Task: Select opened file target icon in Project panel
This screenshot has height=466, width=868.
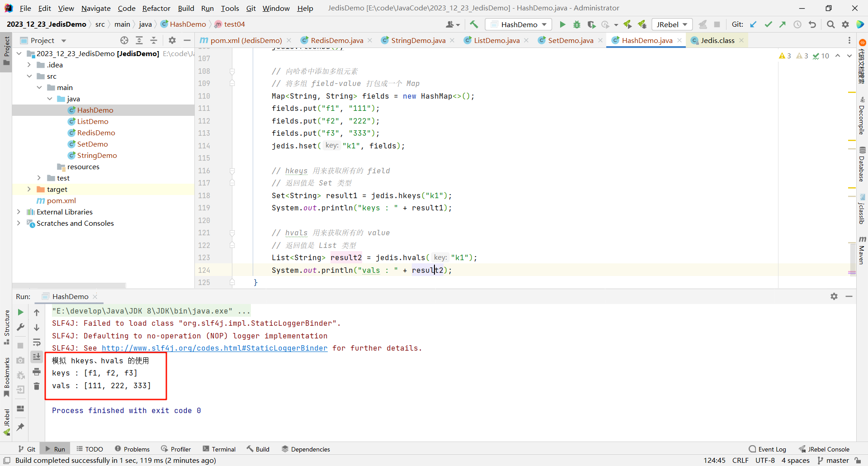Action: [124, 40]
